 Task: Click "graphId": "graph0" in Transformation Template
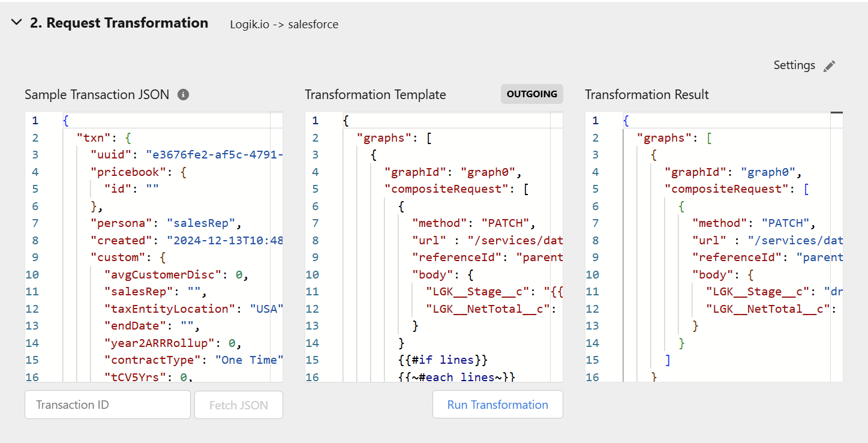454,172
